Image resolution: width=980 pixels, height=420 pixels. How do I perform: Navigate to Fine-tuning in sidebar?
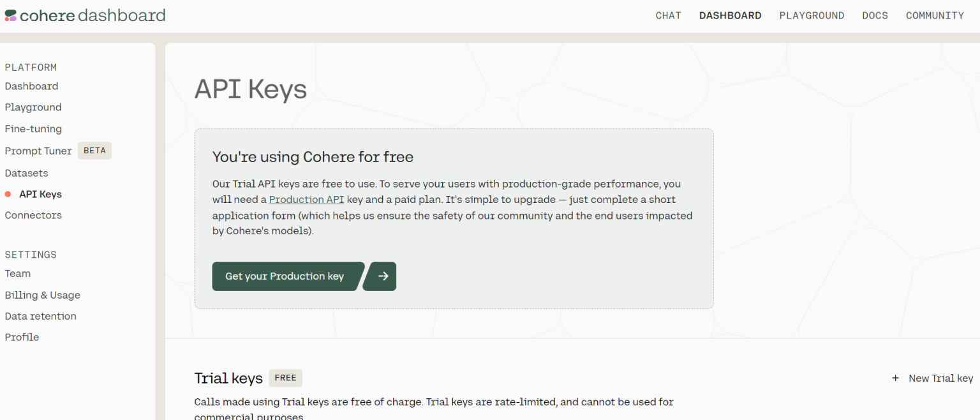(33, 129)
